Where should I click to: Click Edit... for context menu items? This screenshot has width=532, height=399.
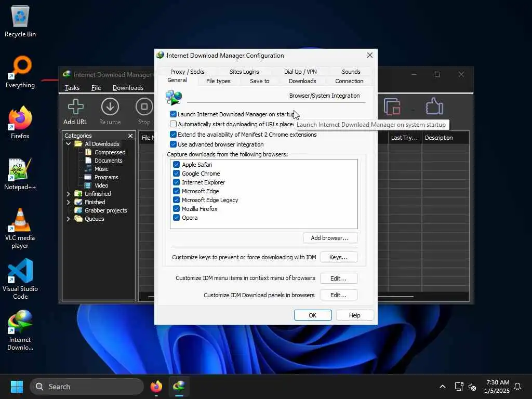[338, 278]
